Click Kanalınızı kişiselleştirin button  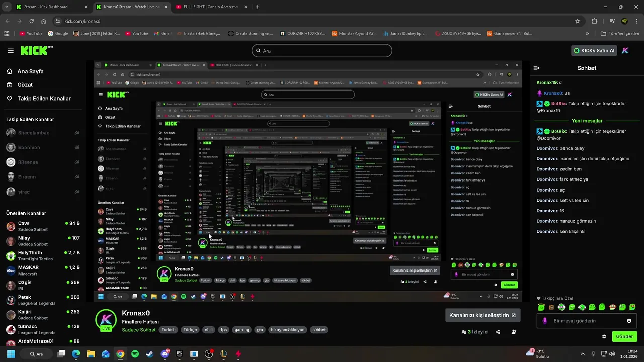click(x=482, y=315)
